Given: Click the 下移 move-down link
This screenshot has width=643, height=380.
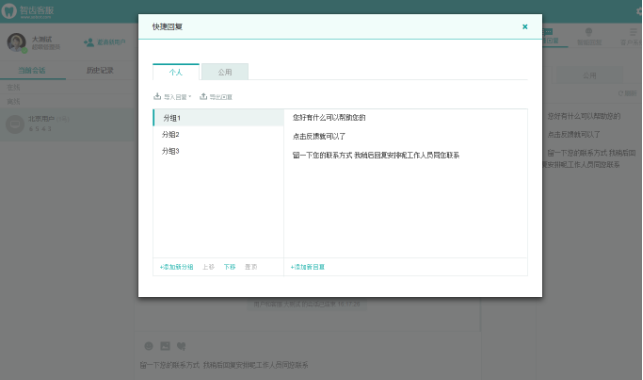Looking at the screenshot, I should (x=230, y=267).
